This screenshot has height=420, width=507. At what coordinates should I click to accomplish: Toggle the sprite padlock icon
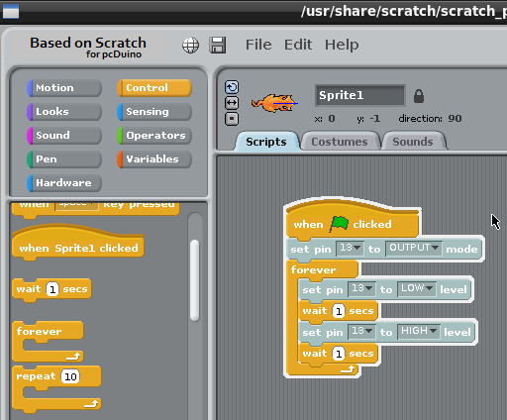419,96
